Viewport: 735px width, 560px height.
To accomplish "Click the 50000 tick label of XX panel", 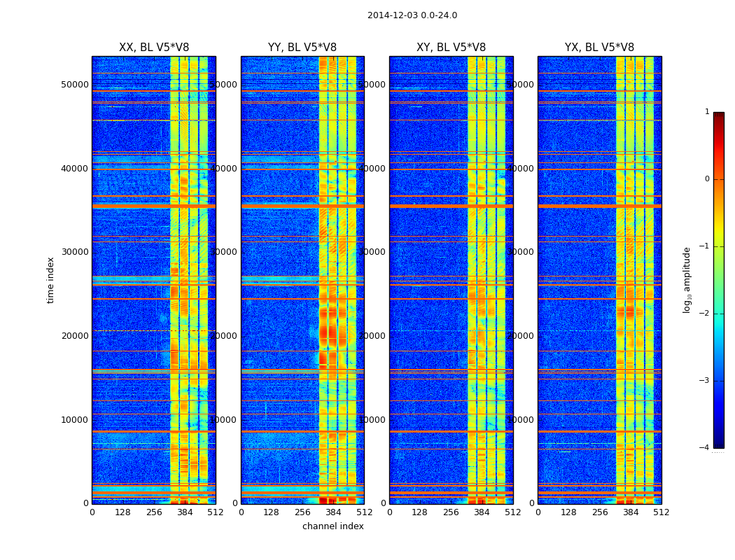I will click(74, 85).
